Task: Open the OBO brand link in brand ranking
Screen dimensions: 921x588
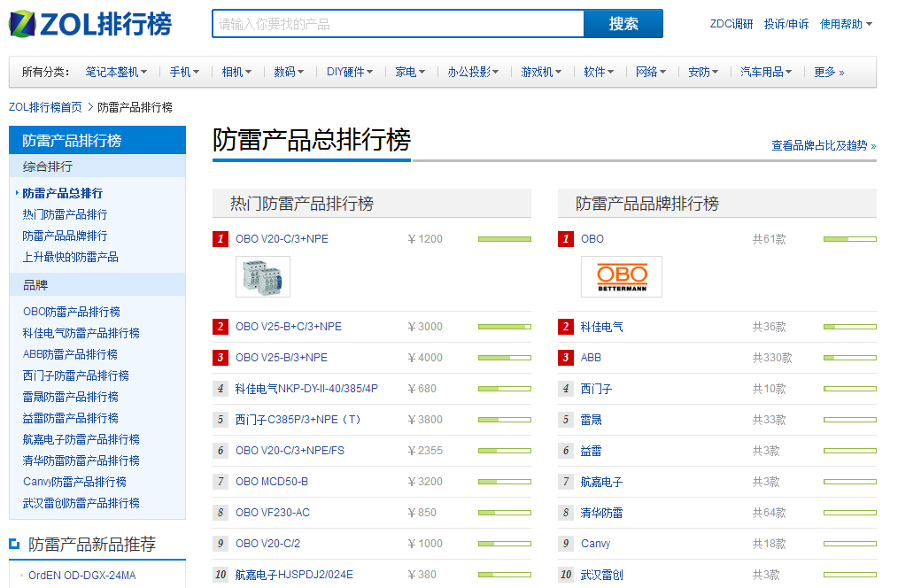Action: pyautogui.click(x=592, y=239)
